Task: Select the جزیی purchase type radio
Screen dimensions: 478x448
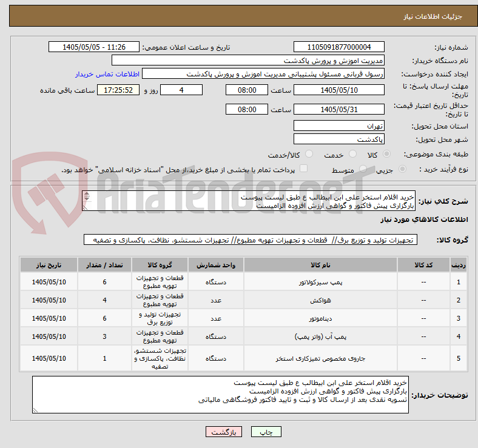Action: 402,169
